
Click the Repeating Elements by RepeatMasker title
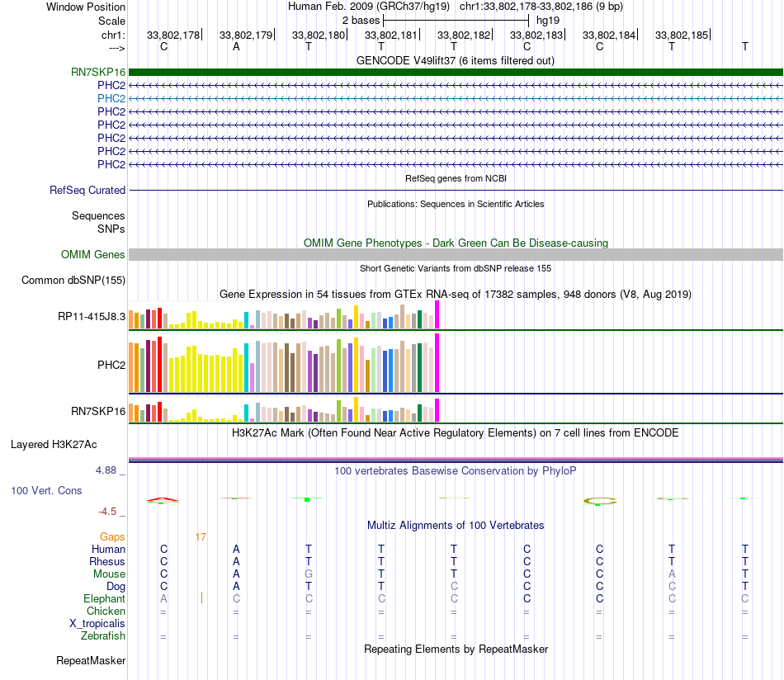(x=456, y=649)
